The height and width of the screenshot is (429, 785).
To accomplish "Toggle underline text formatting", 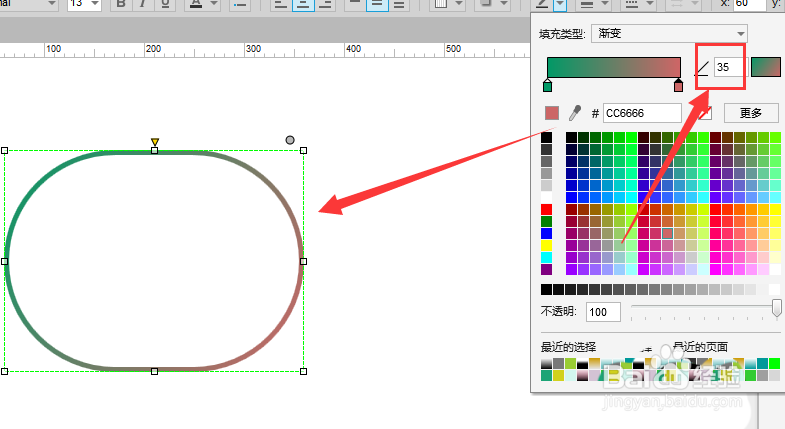I will click(x=165, y=5).
